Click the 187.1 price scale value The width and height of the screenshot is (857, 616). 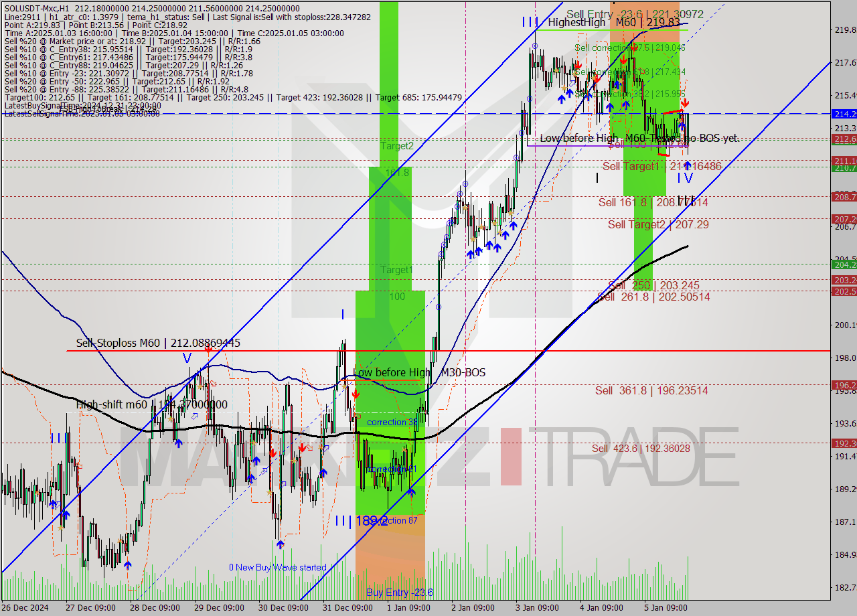pos(844,522)
